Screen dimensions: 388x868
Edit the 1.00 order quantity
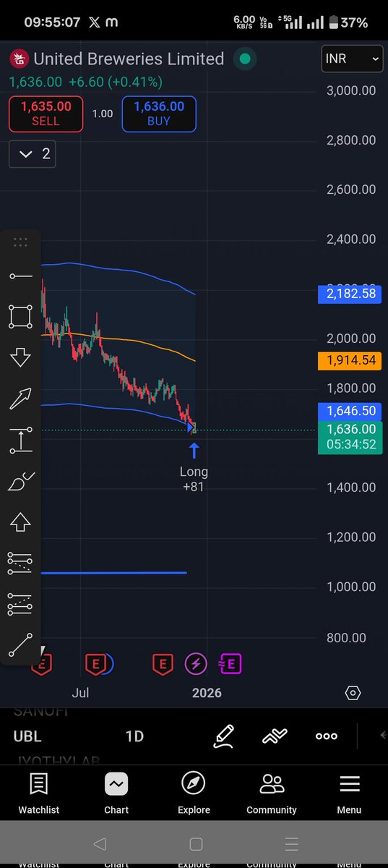[x=103, y=114]
